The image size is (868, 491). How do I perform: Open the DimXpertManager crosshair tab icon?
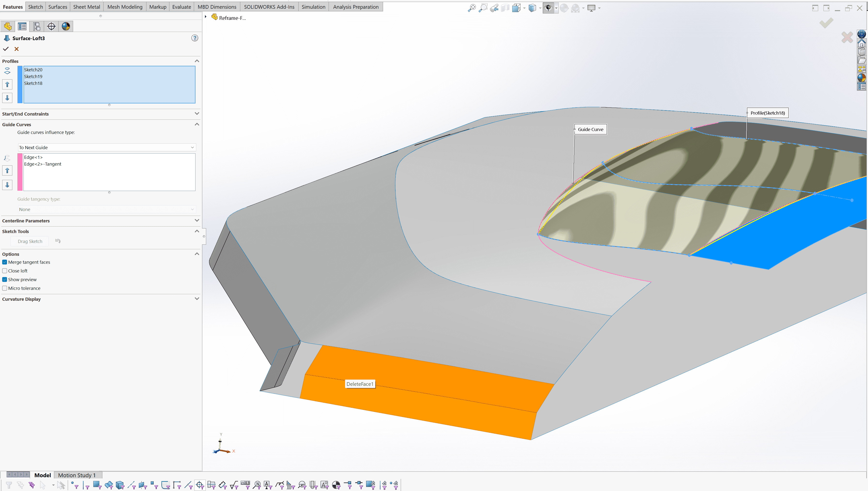click(x=51, y=26)
